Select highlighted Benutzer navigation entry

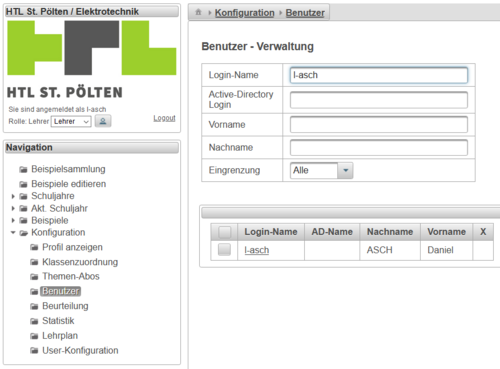61,291
